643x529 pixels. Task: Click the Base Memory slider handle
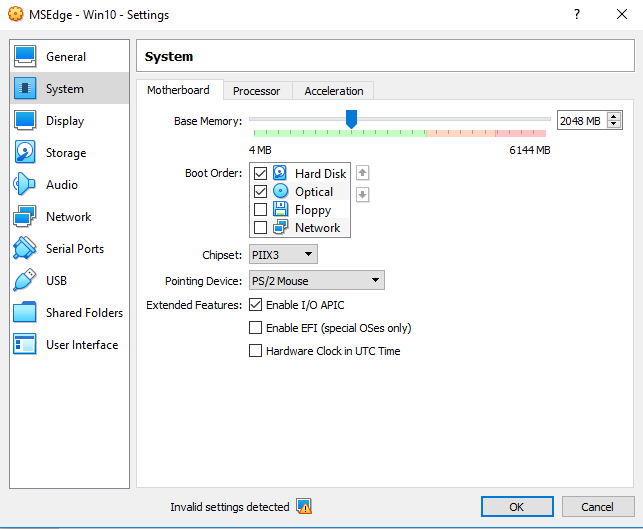[x=351, y=119]
